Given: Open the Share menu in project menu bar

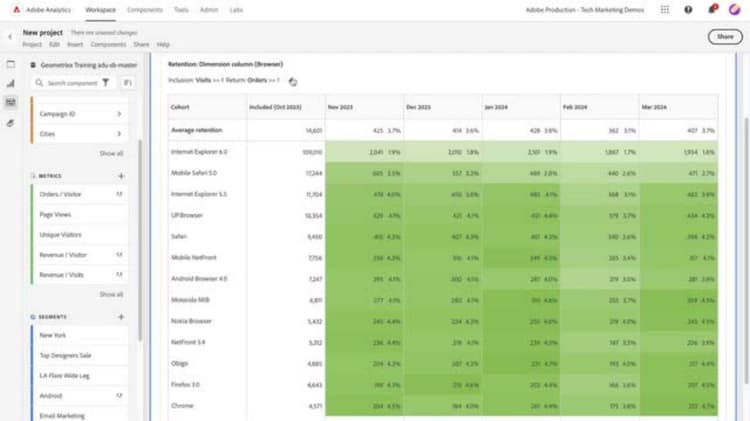Looking at the screenshot, I should [141, 44].
